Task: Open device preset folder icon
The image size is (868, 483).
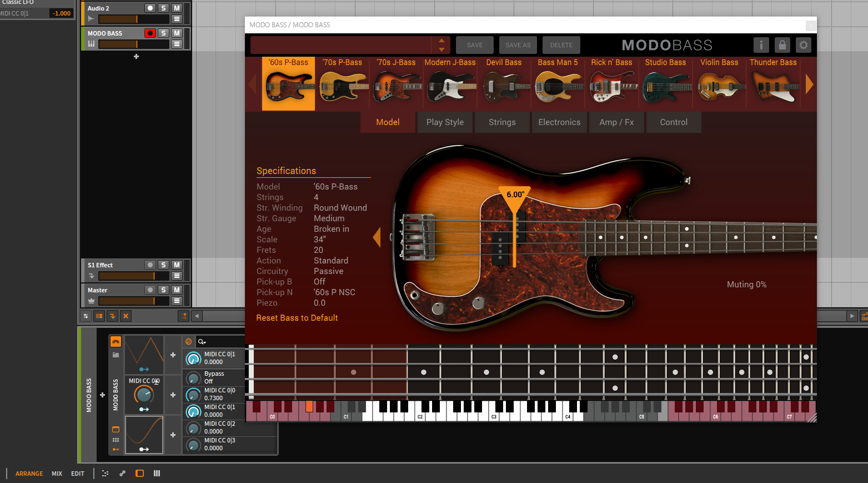Action: (116, 355)
